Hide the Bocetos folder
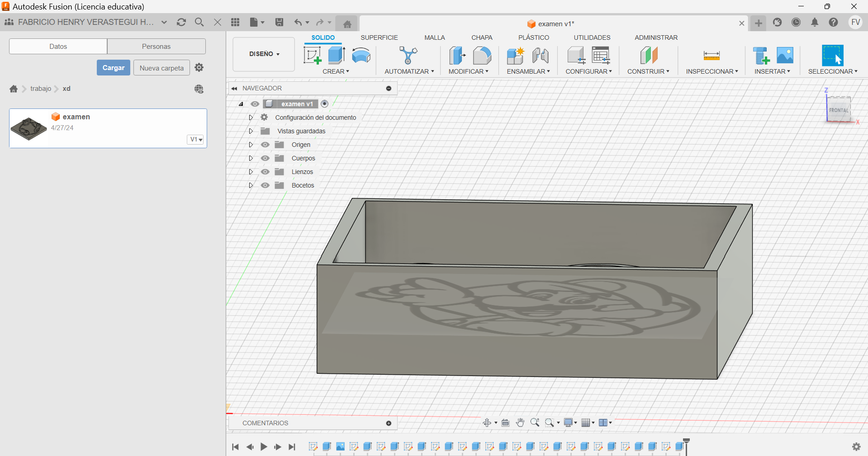Screen dimensions: 868x456 coord(265,185)
